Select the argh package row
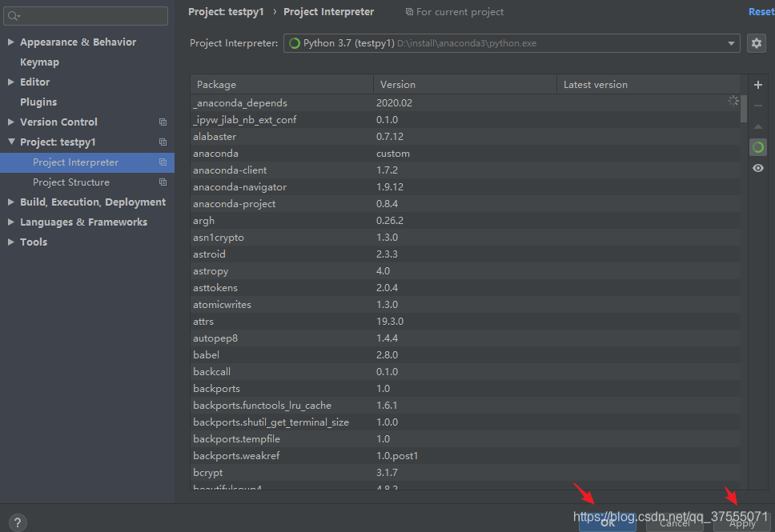 (465, 220)
